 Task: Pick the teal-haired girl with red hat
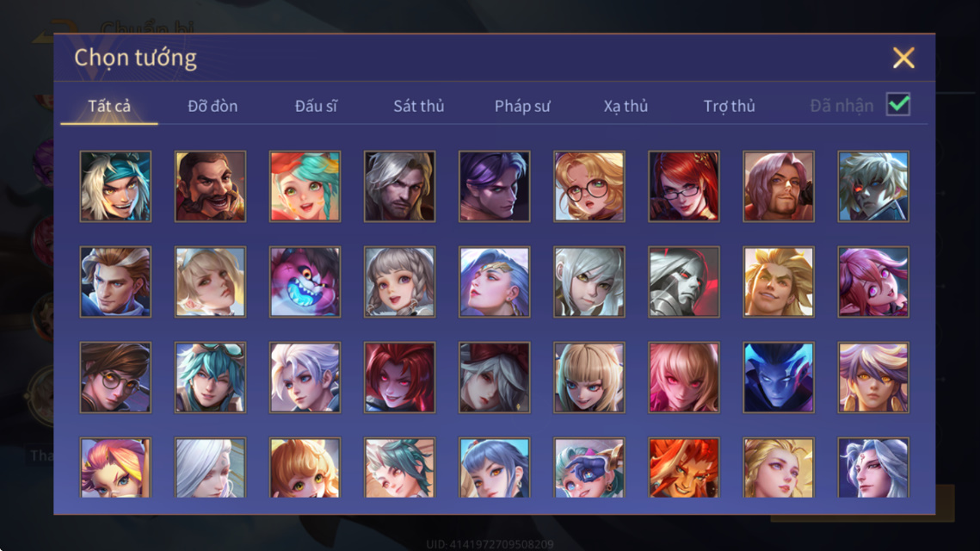305,186
